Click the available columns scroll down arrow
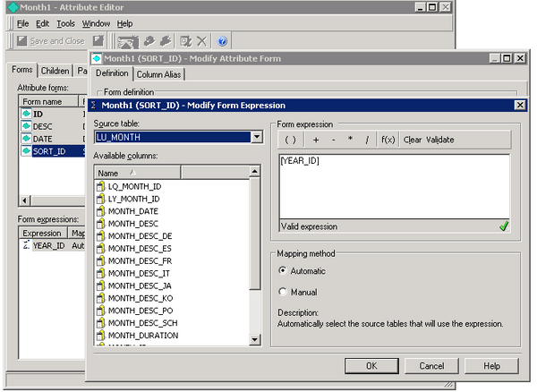The image size is (537, 392). 254,339
